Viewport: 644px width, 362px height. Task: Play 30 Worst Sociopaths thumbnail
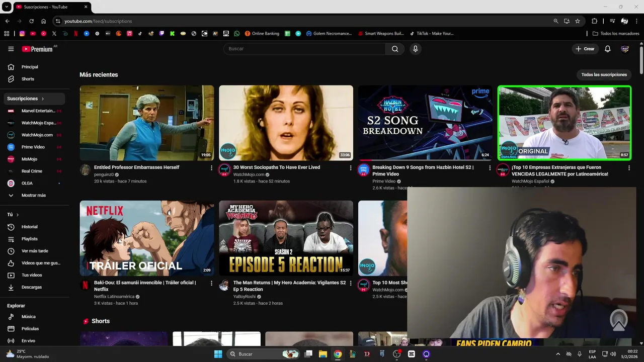pos(286,123)
